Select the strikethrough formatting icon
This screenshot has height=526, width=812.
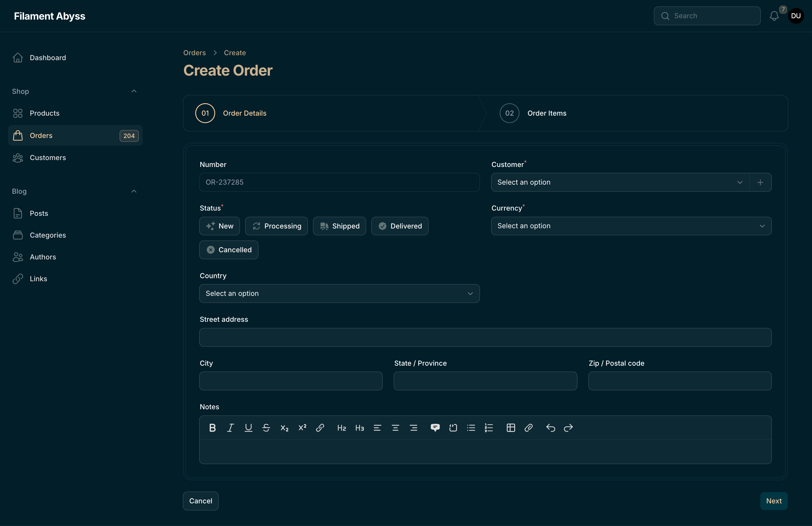tap(266, 428)
